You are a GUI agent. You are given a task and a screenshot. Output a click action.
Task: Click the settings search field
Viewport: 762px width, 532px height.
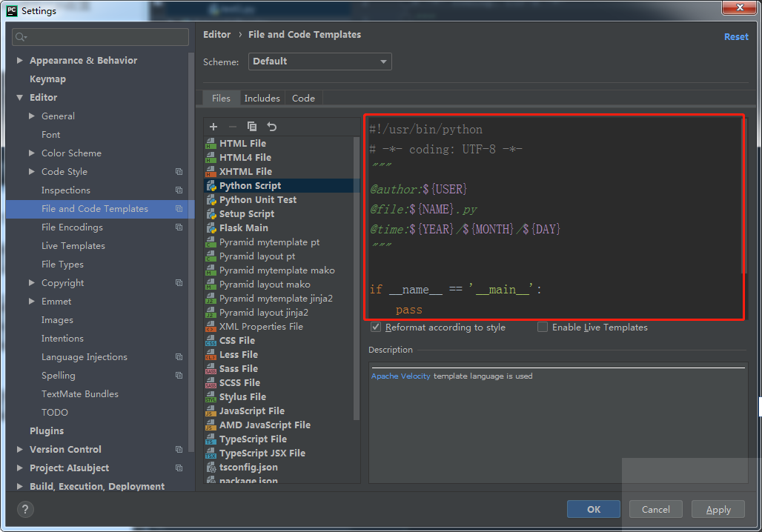pos(101,37)
